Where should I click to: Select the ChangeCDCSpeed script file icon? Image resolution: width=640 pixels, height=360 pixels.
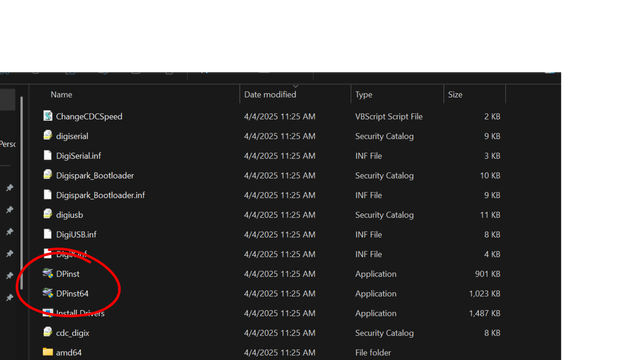coord(48,116)
